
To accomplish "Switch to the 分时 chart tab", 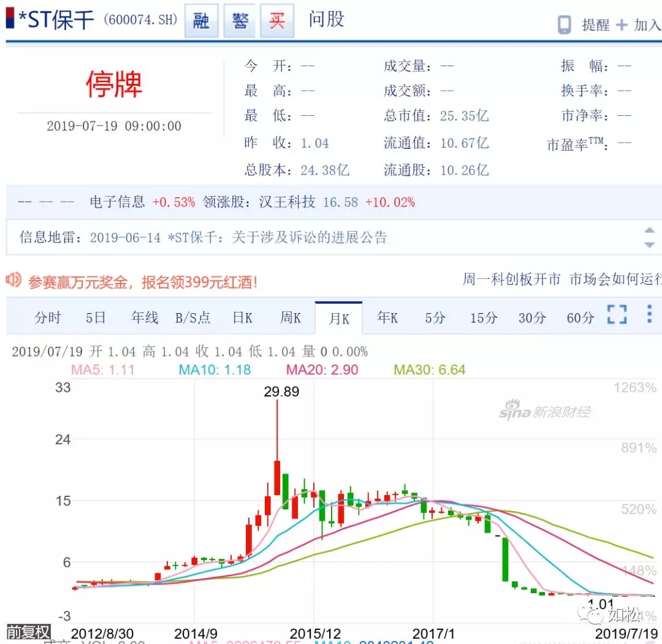I will [x=48, y=318].
